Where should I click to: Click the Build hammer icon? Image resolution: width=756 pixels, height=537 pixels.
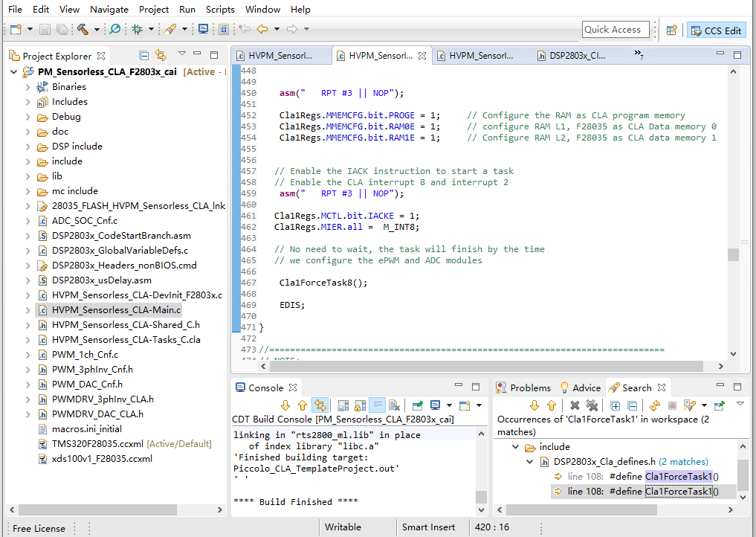coord(83,30)
